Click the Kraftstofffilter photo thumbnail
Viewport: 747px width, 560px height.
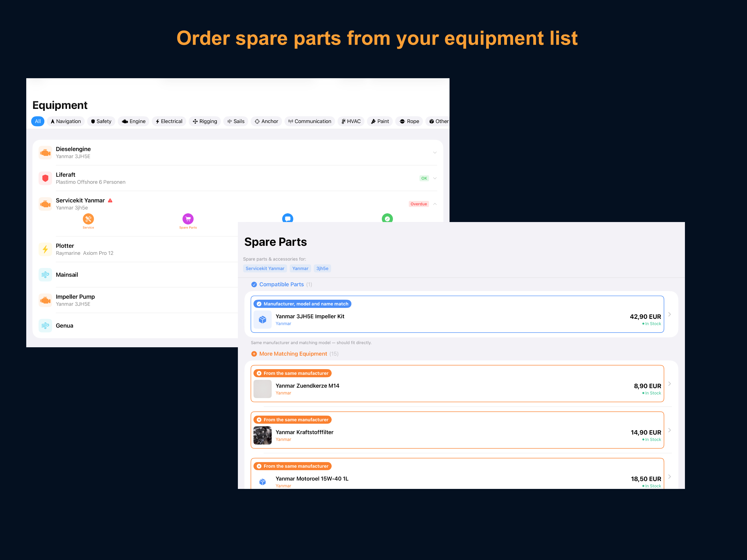[x=263, y=435]
